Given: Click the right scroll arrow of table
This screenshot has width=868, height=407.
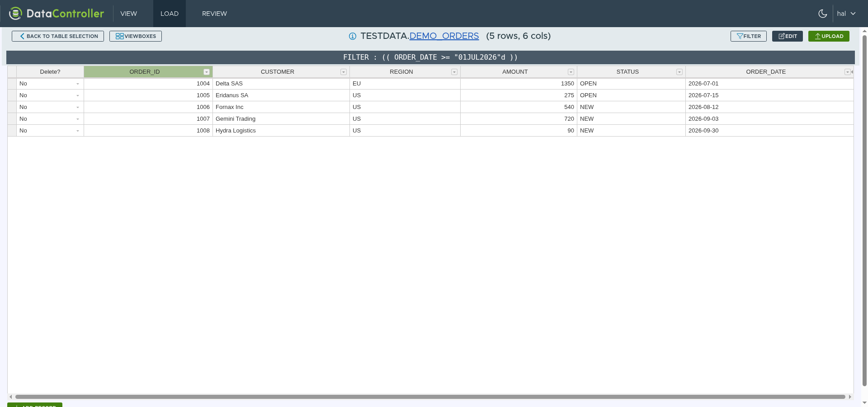Looking at the screenshot, I should (850, 397).
